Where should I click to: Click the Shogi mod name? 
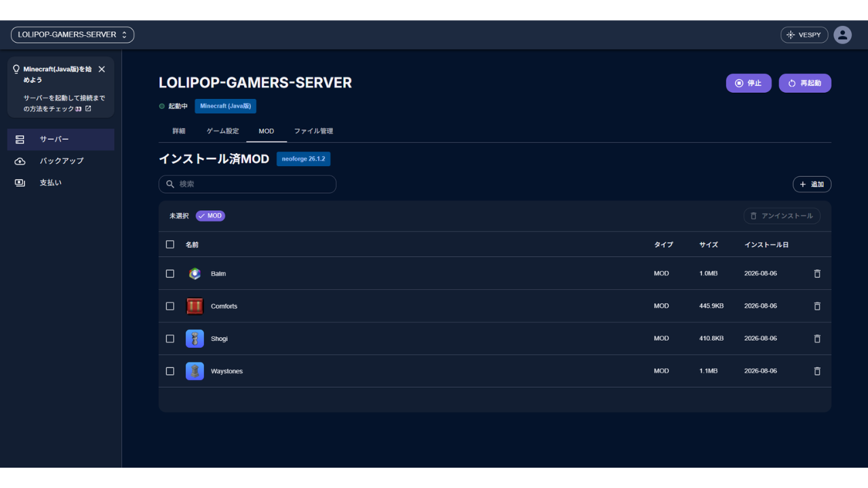click(x=219, y=339)
